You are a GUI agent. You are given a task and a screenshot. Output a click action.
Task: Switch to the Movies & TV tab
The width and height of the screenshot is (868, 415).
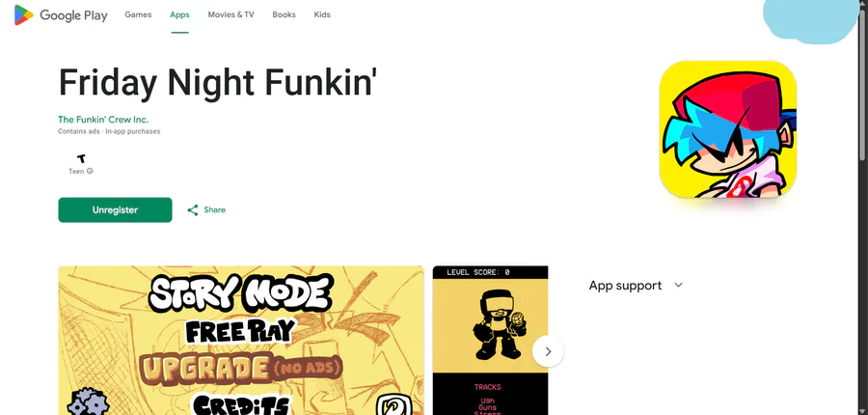pyautogui.click(x=231, y=15)
